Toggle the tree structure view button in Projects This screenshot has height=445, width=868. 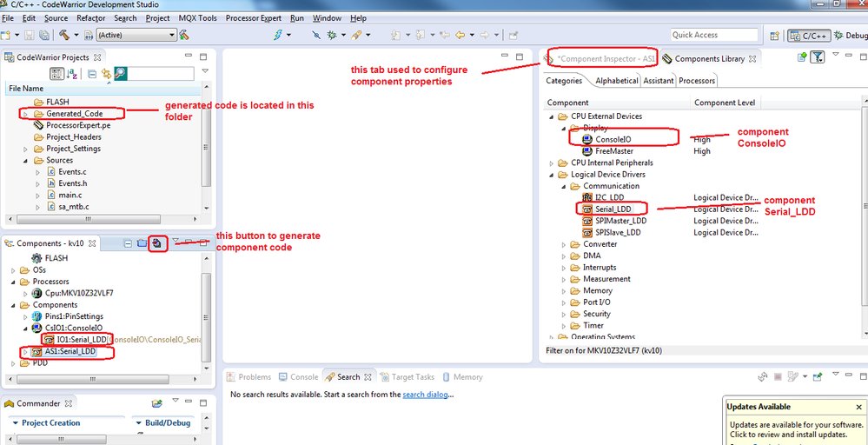tap(57, 73)
